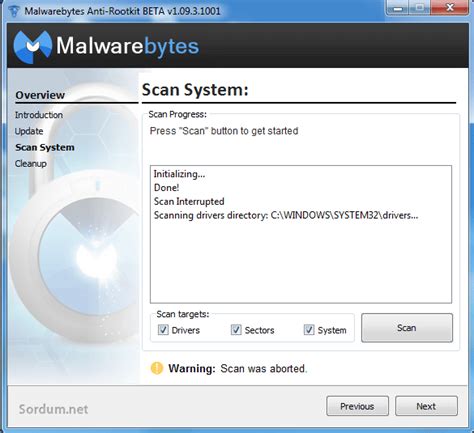Select the 'Initializing...' log line
This screenshot has height=433, width=474.
click(179, 174)
